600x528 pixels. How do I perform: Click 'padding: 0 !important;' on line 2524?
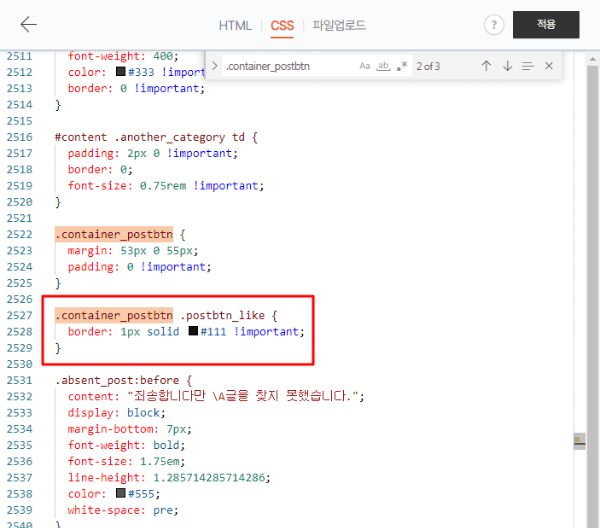tap(139, 267)
